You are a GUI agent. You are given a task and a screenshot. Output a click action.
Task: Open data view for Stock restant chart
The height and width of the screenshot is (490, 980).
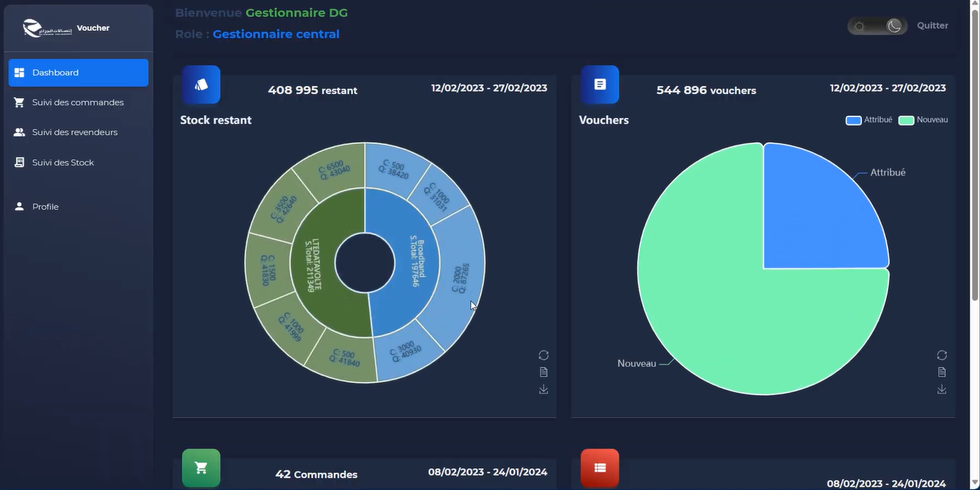pyautogui.click(x=544, y=372)
